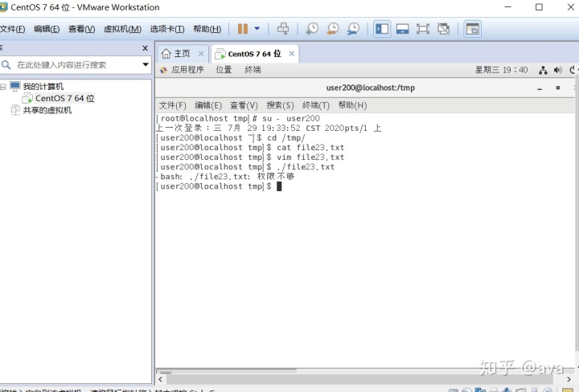Click the horizontal scrollbar left arrow

coord(160,378)
